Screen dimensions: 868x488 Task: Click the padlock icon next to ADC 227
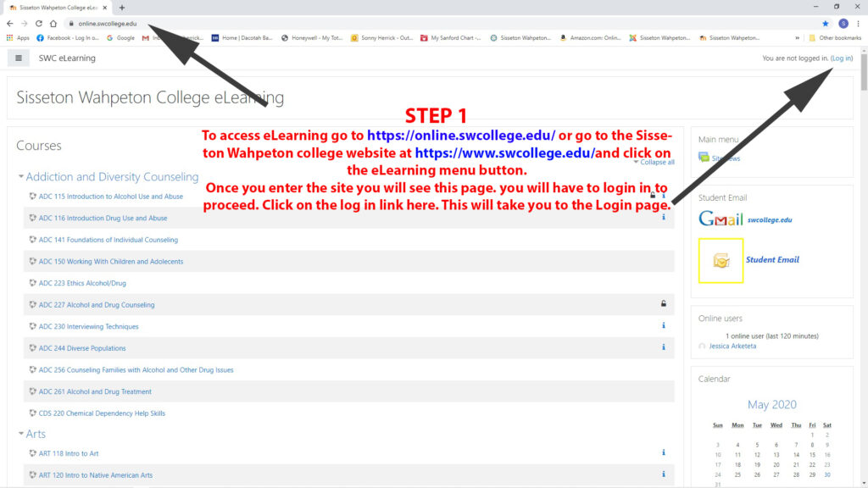tap(663, 304)
